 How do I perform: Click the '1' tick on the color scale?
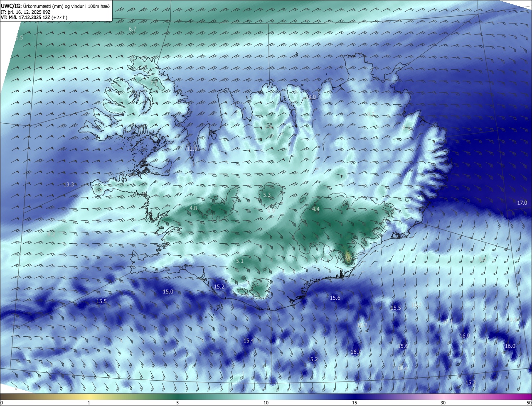[89, 403]
